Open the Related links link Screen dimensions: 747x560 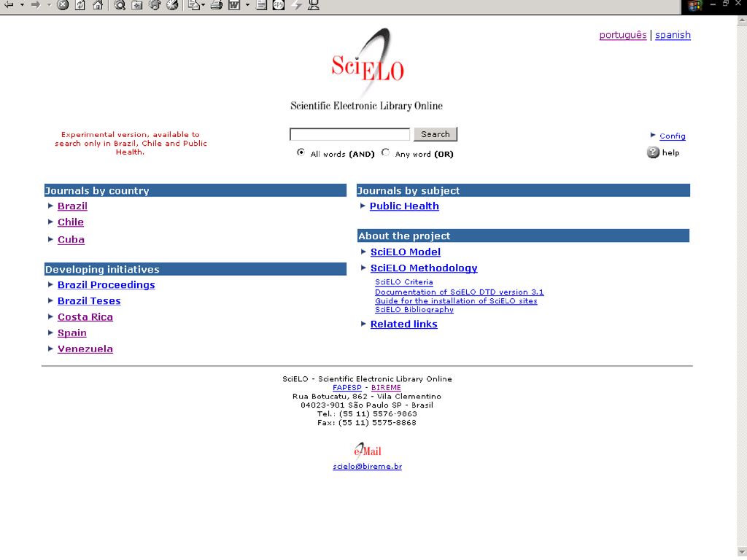pyautogui.click(x=404, y=324)
